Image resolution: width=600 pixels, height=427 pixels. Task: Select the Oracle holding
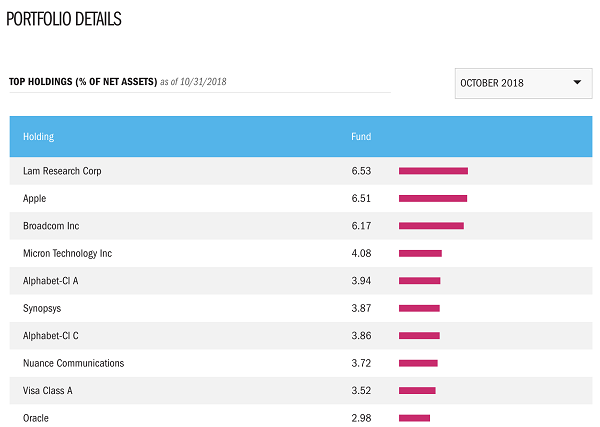pyautogui.click(x=36, y=418)
